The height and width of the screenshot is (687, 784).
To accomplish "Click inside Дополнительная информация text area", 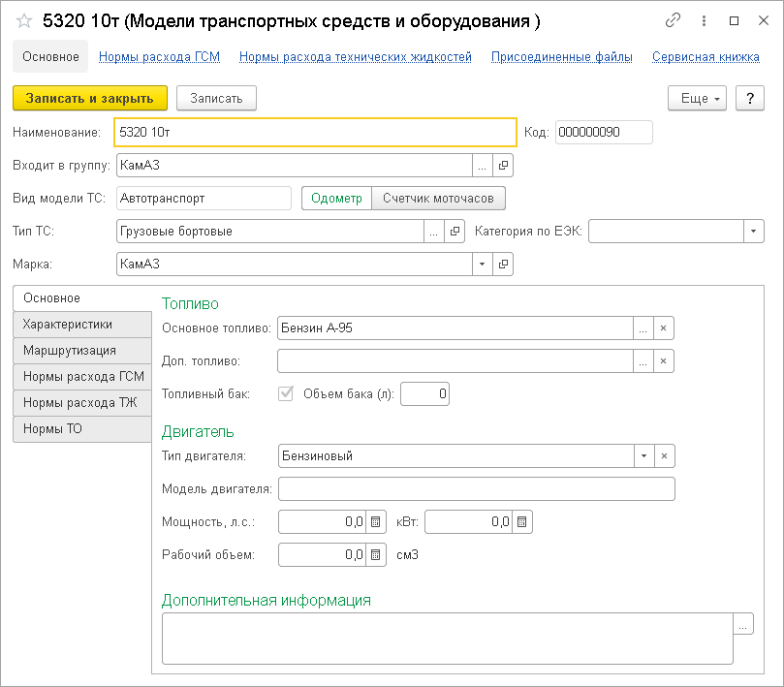I will tap(448, 639).
